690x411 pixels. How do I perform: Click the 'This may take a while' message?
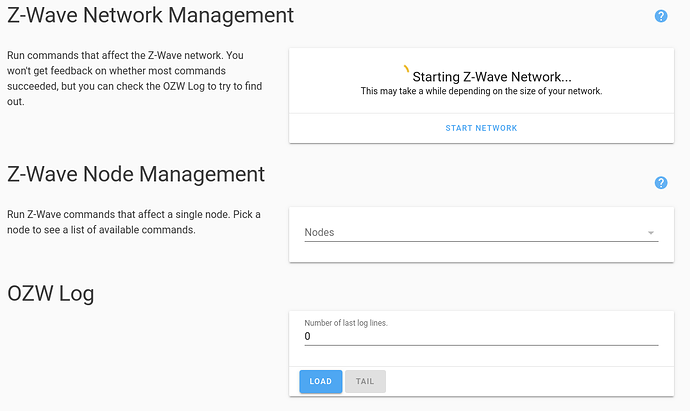coord(481,91)
